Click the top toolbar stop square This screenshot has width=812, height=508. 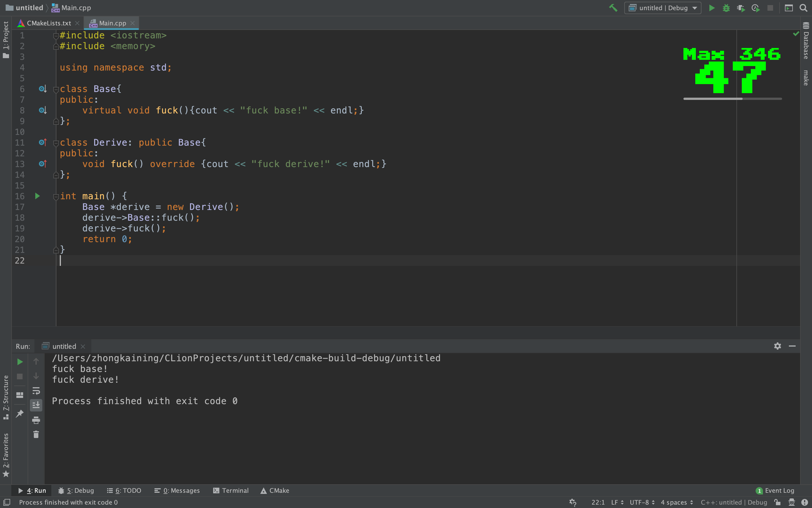tap(770, 8)
